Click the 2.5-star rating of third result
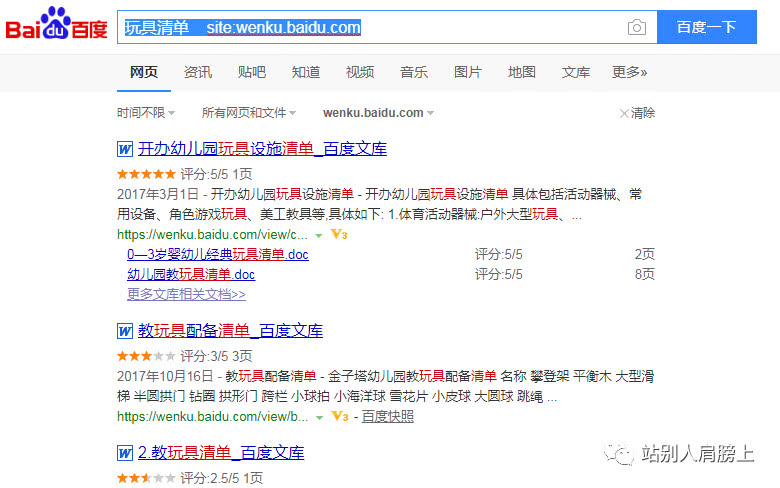Viewport: 780px width, 488px height. tap(146, 478)
